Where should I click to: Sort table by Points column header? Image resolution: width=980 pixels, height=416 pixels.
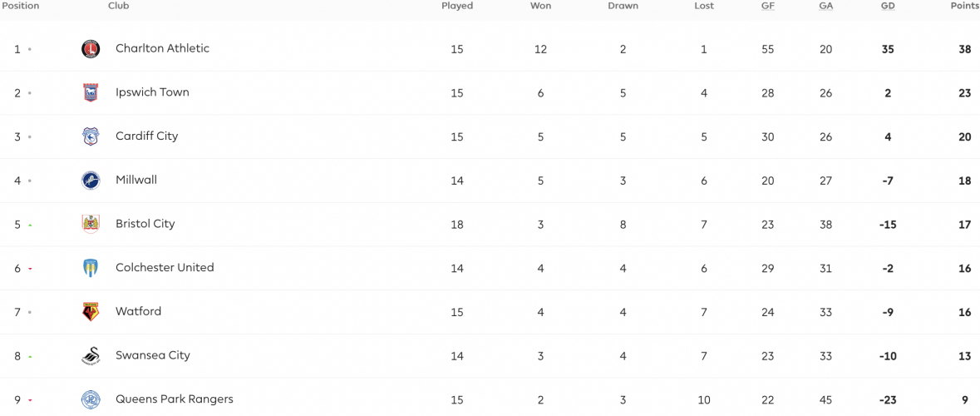(x=964, y=6)
